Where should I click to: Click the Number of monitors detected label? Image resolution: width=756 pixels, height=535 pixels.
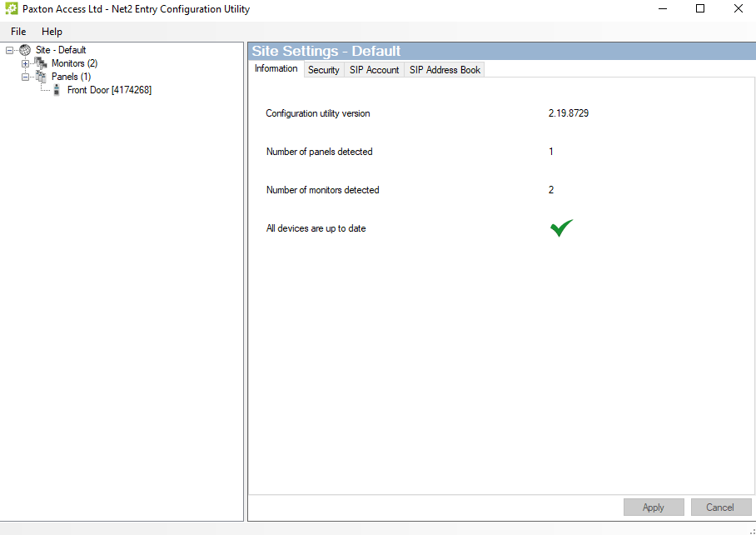click(x=322, y=190)
